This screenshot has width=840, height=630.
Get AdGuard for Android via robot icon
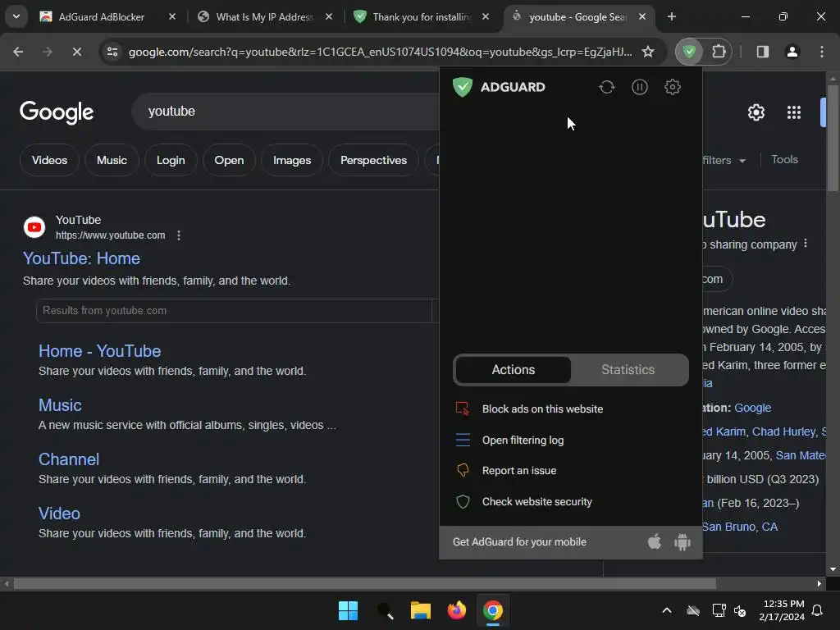pos(682,541)
